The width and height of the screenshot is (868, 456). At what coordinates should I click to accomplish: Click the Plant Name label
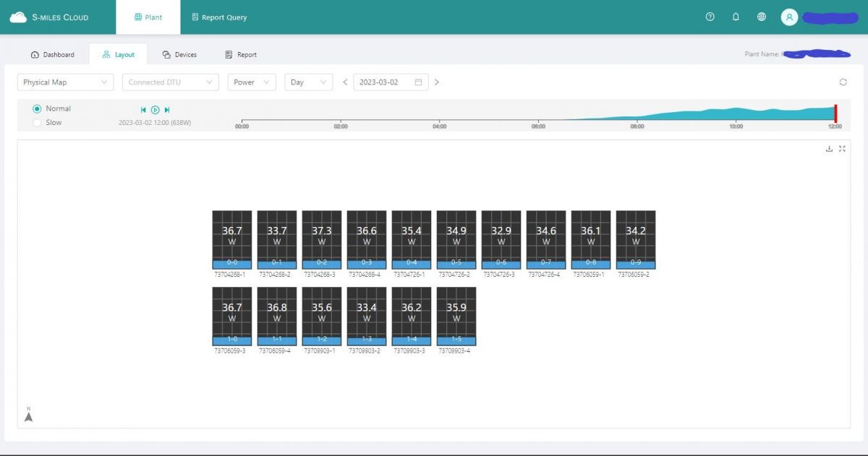point(763,54)
